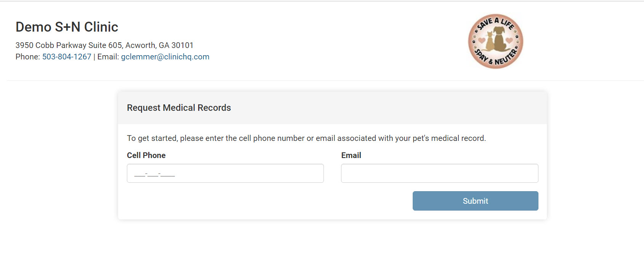The width and height of the screenshot is (644, 254).
Task: Call the clinic phone number 503-804-1267
Action: [67, 57]
